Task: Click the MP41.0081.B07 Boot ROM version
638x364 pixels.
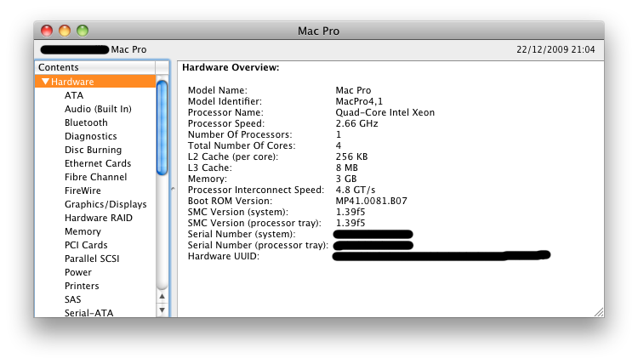Action: point(371,201)
